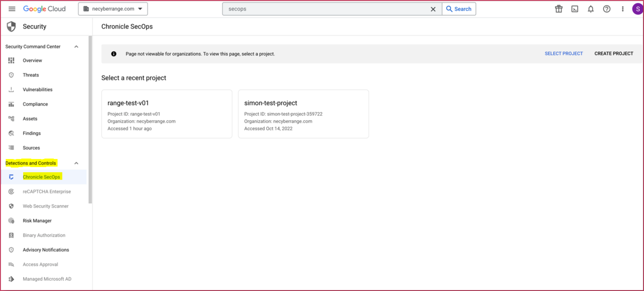
Task: Click the Binary Authorization icon
Action: point(11,235)
